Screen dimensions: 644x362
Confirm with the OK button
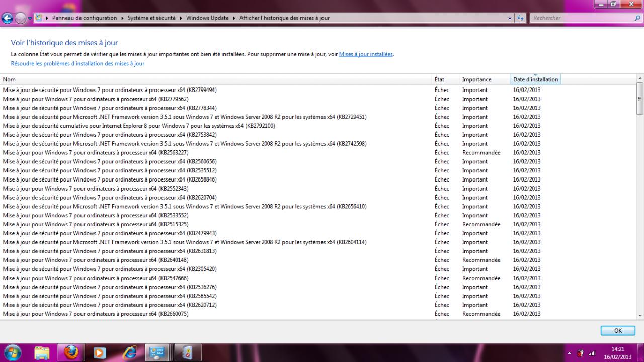click(x=618, y=331)
